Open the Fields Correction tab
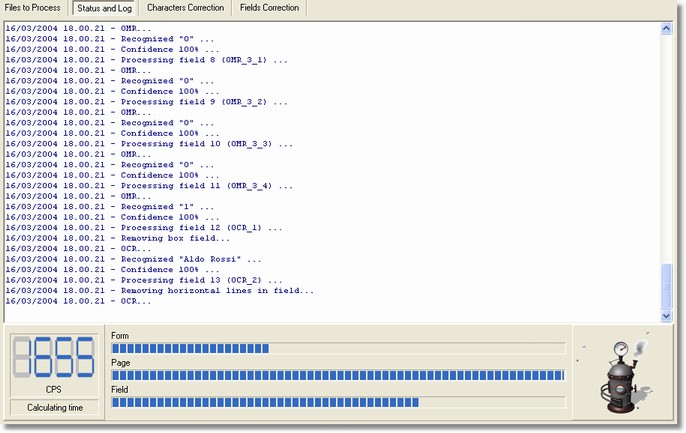Viewport: 686px width, 433px height. (x=270, y=8)
